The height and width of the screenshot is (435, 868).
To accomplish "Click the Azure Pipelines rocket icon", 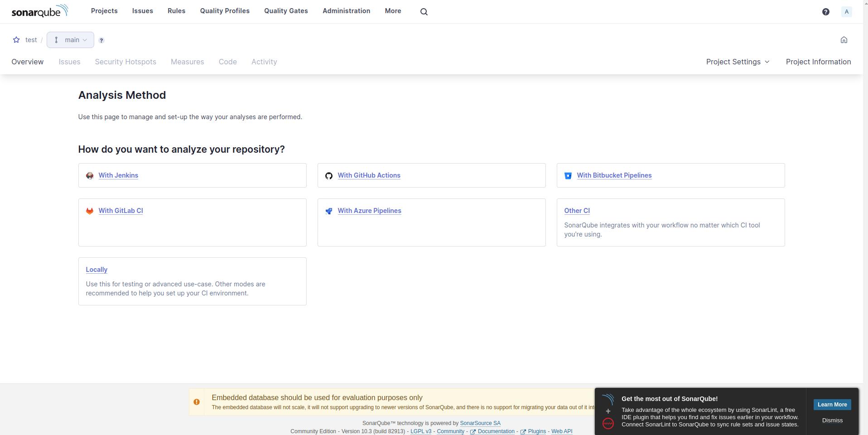I will pyautogui.click(x=329, y=211).
